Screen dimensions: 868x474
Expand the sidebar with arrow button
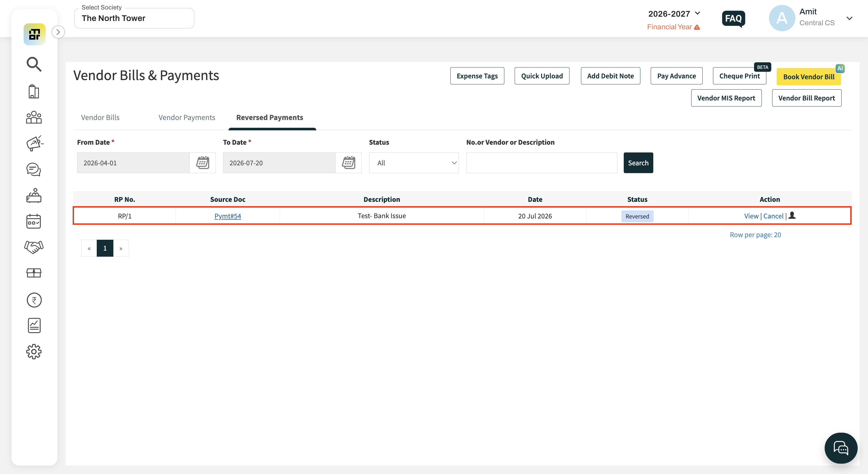58,32
